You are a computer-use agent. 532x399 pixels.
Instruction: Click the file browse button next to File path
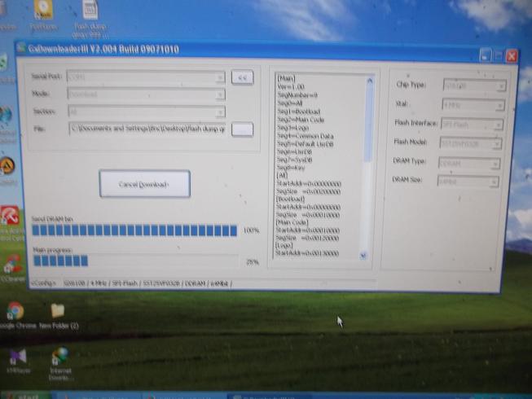click(242, 129)
